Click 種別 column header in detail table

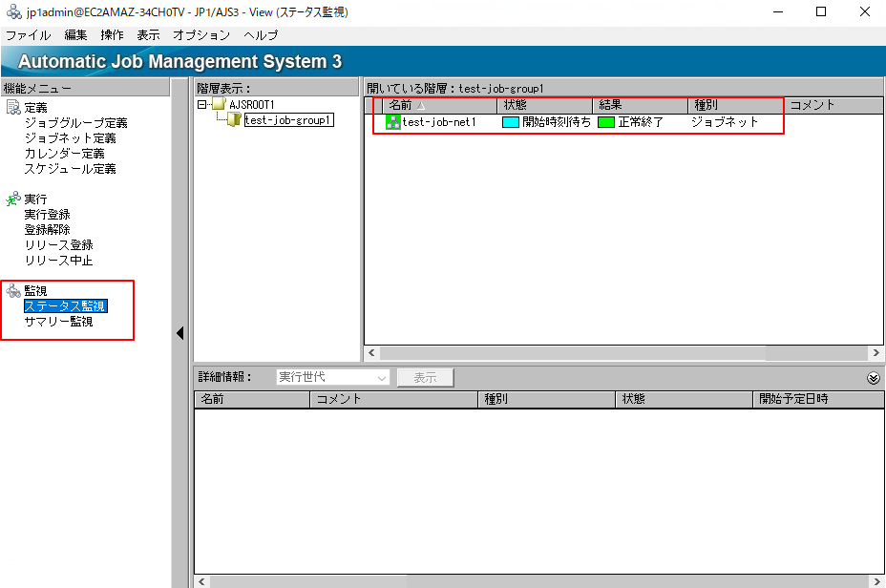tap(546, 399)
